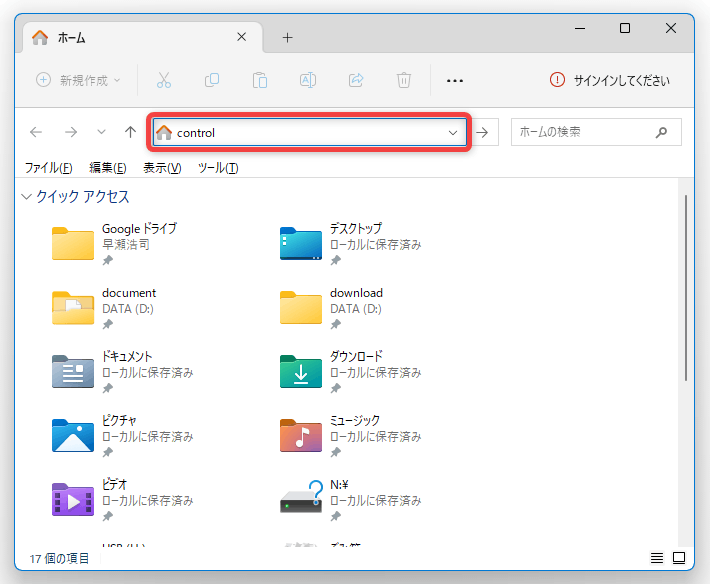
Task: Click the vertical scrollbar thumb
Action: tap(686, 288)
